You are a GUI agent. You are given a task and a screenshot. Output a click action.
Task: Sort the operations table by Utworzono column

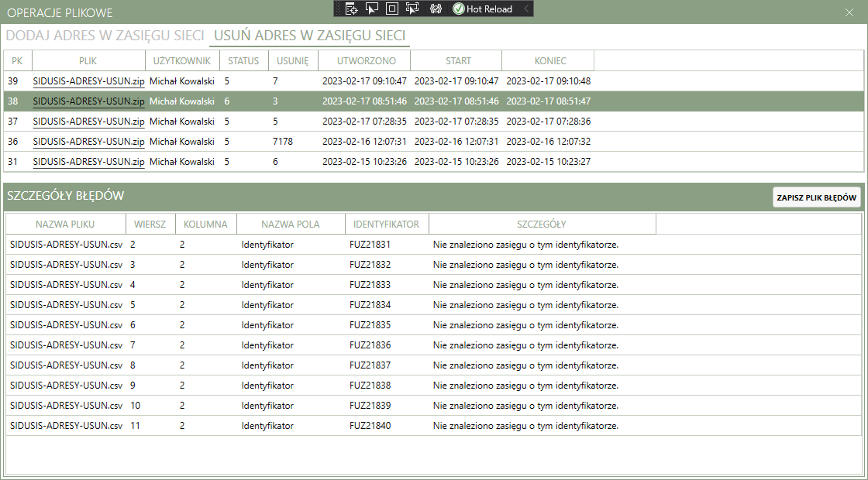[367, 60]
